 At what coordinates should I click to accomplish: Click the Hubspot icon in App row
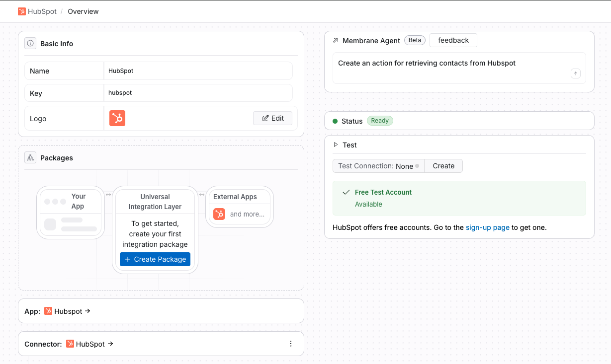[48, 311]
